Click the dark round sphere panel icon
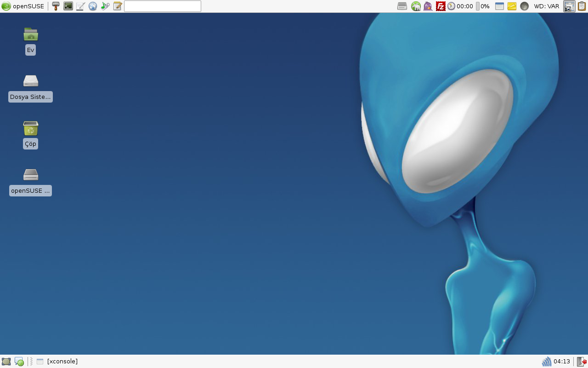 tap(524, 6)
